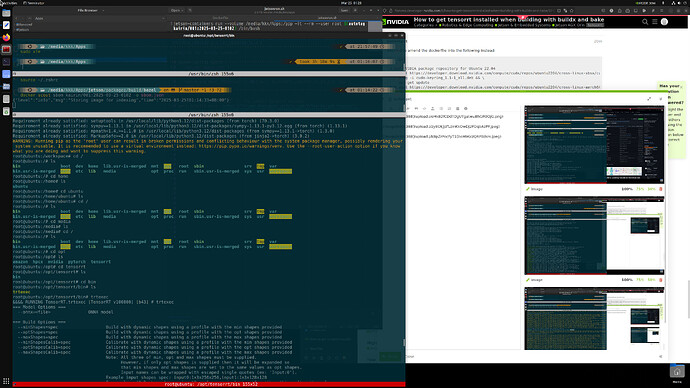Open the Files app in the dock
The width and height of the screenshot is (690, 388).
click(x=6, y=13)
